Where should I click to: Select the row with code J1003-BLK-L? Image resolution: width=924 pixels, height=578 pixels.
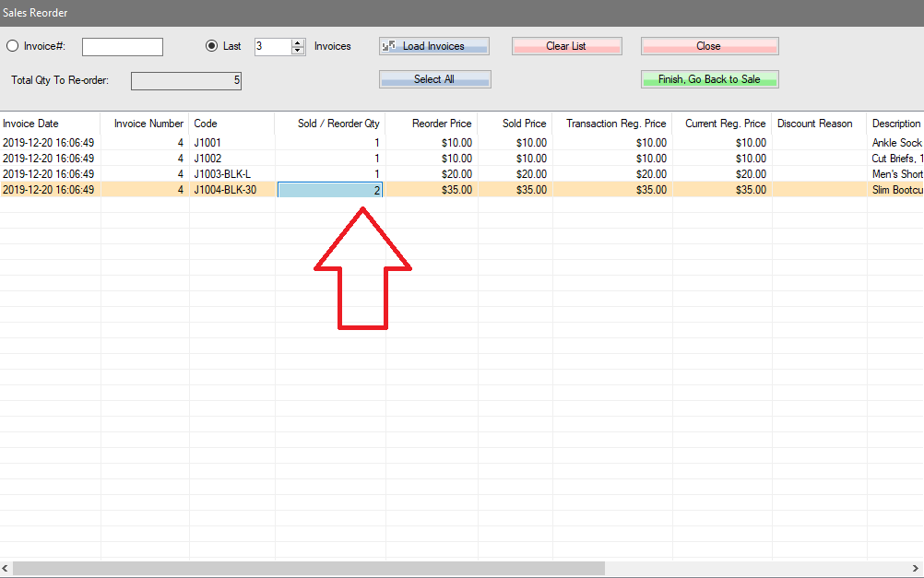(x=462, y=174)
